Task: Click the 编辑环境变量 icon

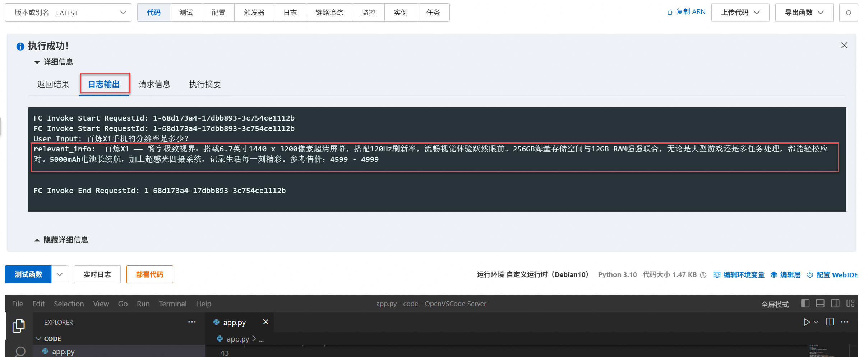Action: pos(717,275)
